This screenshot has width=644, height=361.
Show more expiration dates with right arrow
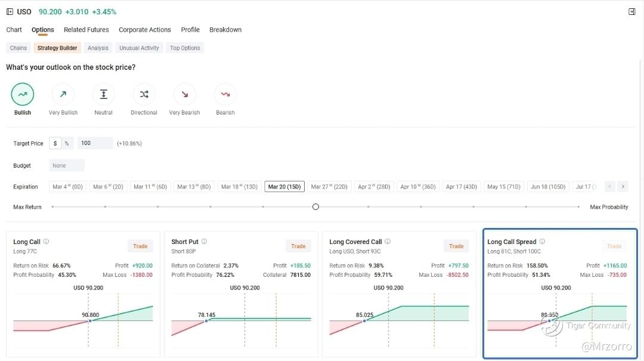623,186
